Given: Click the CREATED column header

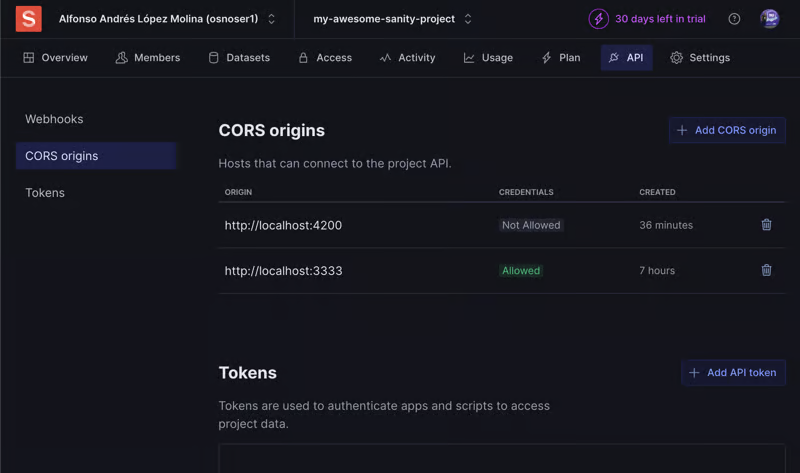Looking at the screenshot, I should pos(657,192).
